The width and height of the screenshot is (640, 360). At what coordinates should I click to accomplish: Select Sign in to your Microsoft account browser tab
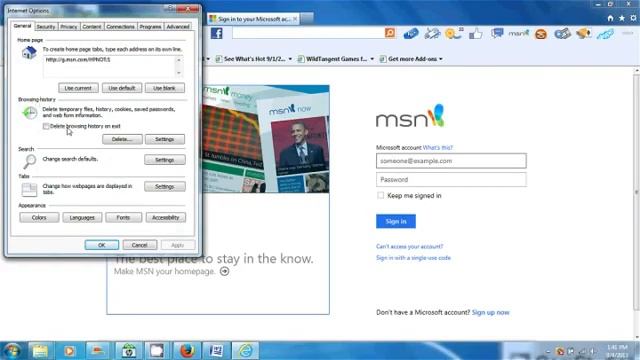(253, 19)
